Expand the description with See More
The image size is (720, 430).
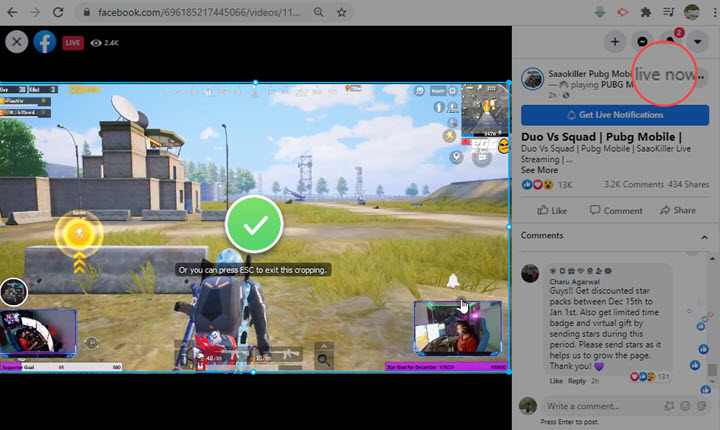point(539,170)
